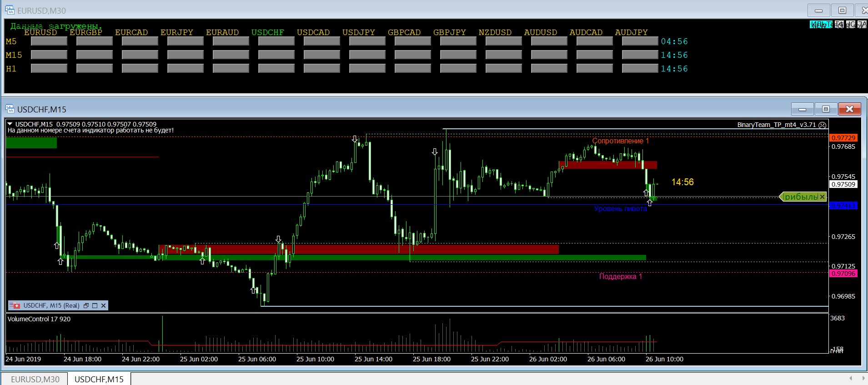The width and height of the screenshot is (868, 385).
Task: Click the USDCHF M15 signal cell
Action: pos(276,55)
